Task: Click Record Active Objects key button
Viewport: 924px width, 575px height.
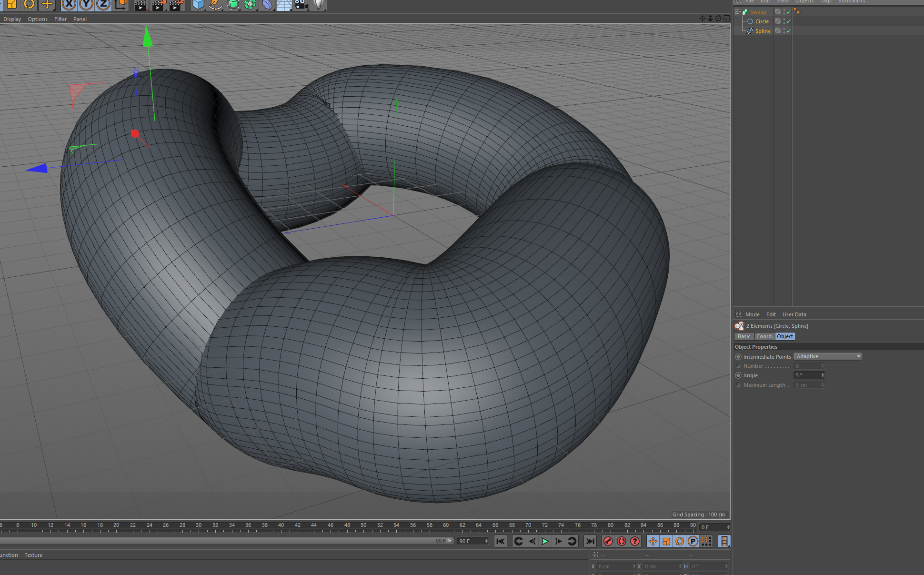Action: (x=608, y=541)
